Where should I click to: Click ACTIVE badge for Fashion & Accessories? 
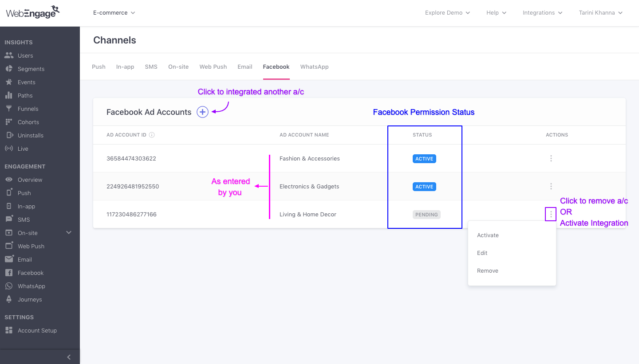(x=424, y=159)
